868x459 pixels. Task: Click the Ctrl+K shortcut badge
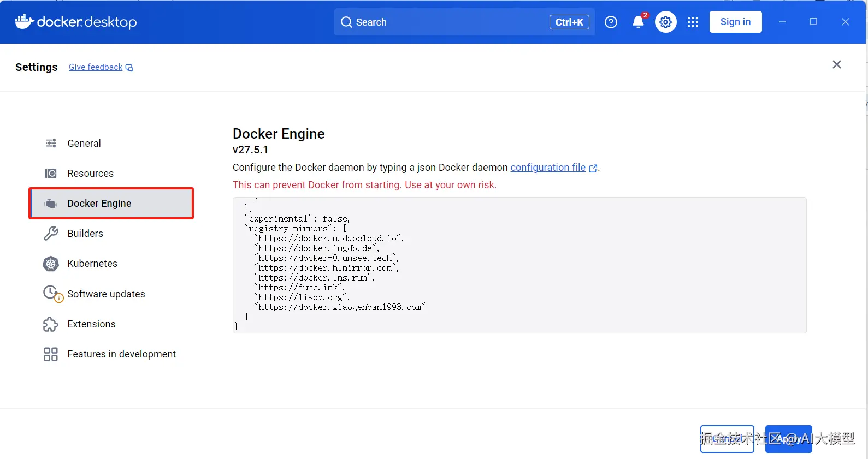pos(569,22)
